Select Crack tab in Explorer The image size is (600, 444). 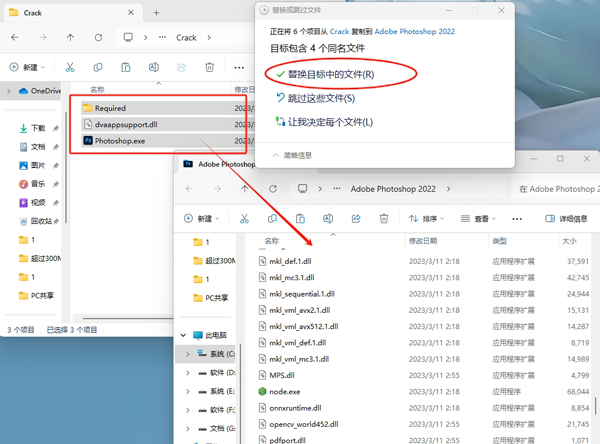click(x=73, y=13)
